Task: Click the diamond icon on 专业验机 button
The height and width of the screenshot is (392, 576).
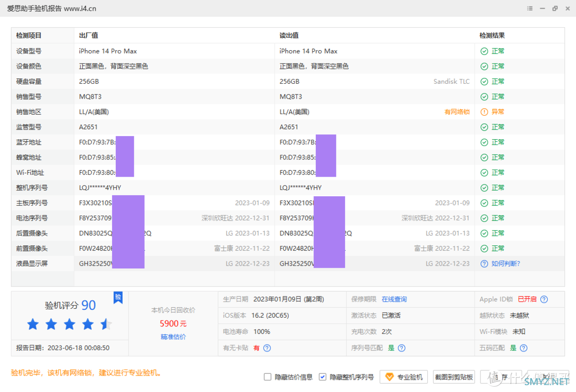Action: (x=389, y=377)
